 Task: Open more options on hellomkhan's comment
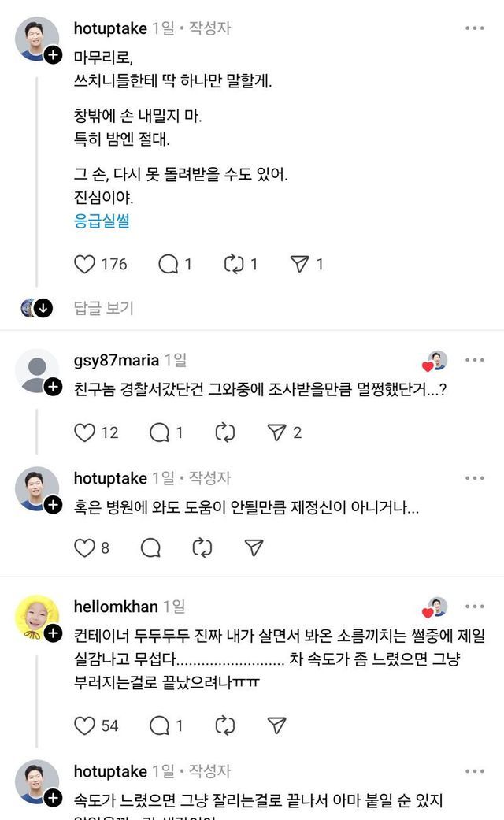[474, 606]
